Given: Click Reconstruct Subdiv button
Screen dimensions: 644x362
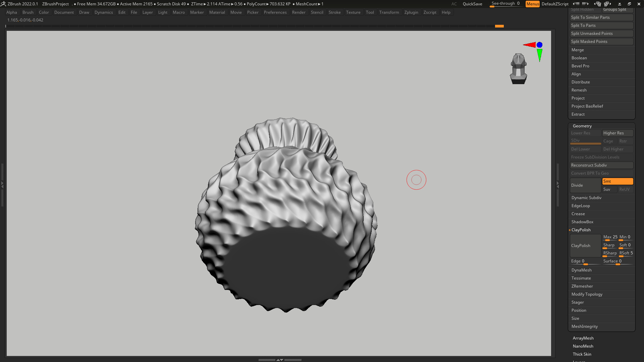Looking at the screenshot, I should click(x=601, y=165).
